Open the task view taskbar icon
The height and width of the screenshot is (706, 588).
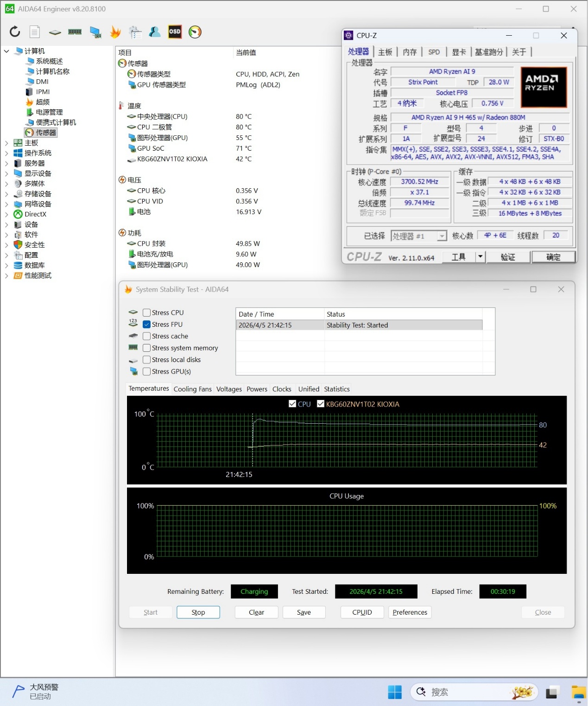pyautogui.click(x=551, y=692)
